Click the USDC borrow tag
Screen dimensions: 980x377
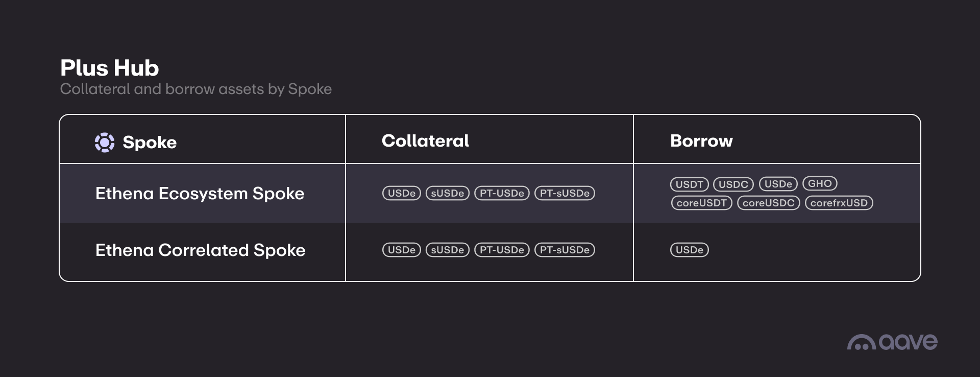coord(733,184)
